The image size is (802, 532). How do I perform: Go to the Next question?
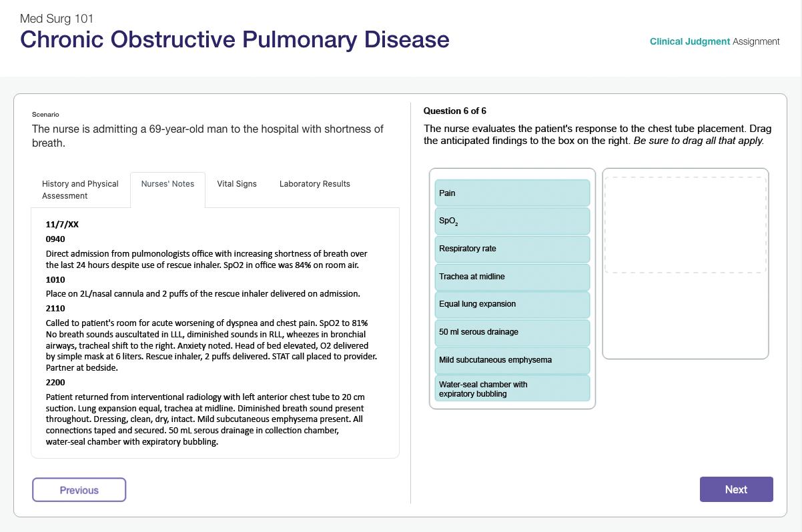click(x=736, y=489)
